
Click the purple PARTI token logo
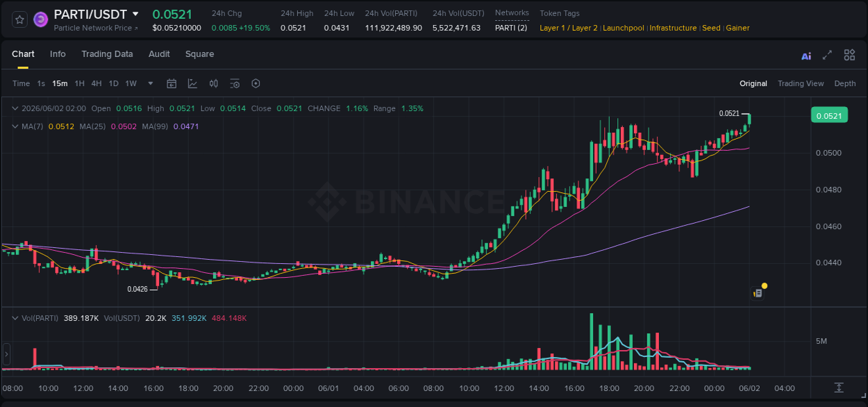pos(41,19)
